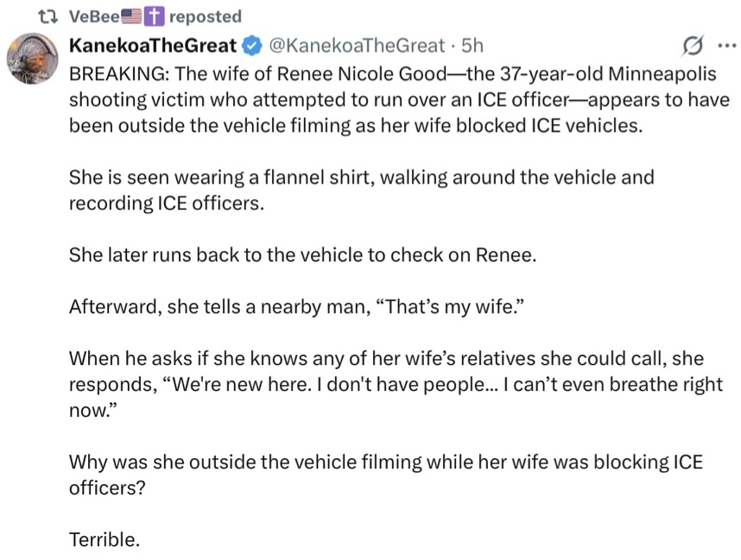The image size is (741, 560).
Task: Click the Grok icon on the post
Action: 691,45
